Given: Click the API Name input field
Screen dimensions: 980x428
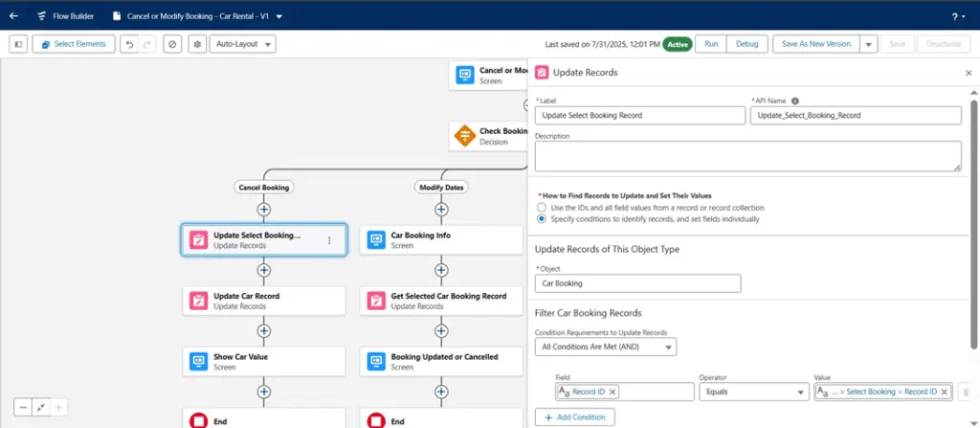Looking at the screenshot, I should click(856, 115).
